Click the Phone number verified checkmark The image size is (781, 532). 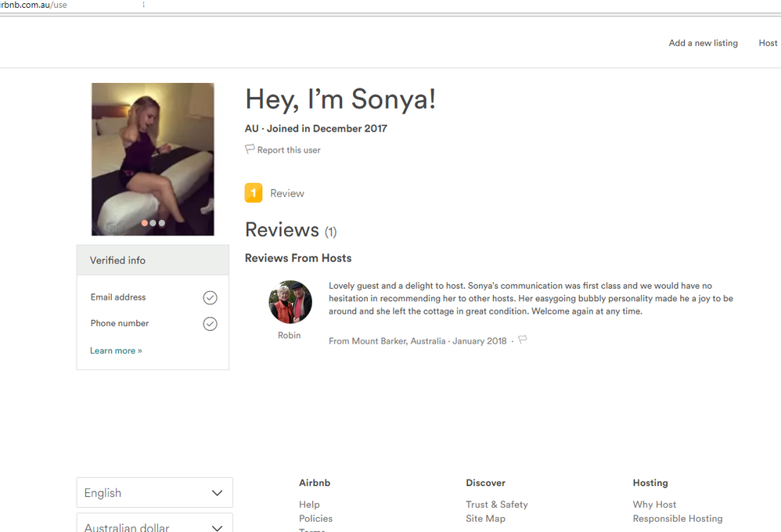(x=210, y=324)
